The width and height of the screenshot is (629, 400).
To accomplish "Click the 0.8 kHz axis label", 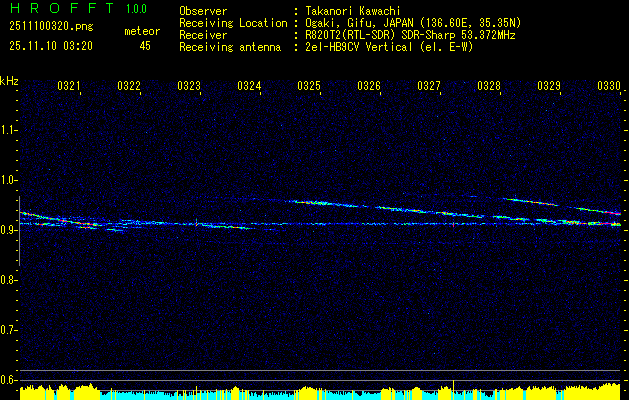I will (x=8, y=280).
